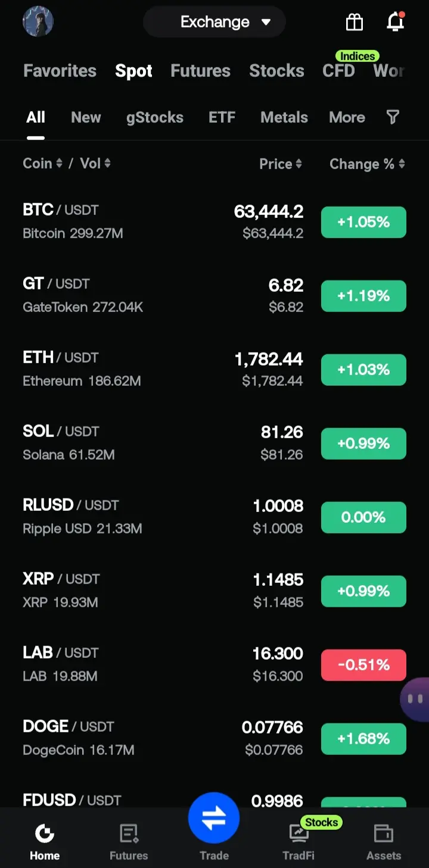Screen dimensions: 429x868
Task: Tap the blue Trade swap button
Action: click(x=214, y=818)
